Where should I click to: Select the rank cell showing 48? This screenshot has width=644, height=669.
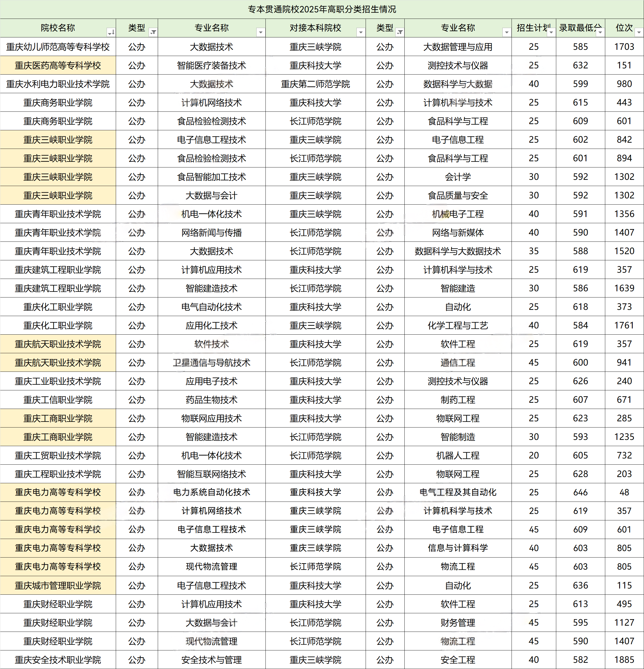(x=624, y=492)
